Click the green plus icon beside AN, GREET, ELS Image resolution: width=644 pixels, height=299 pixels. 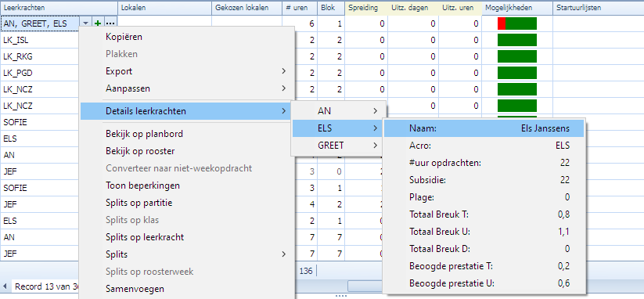pyautogui.click(x=98, y=23)
